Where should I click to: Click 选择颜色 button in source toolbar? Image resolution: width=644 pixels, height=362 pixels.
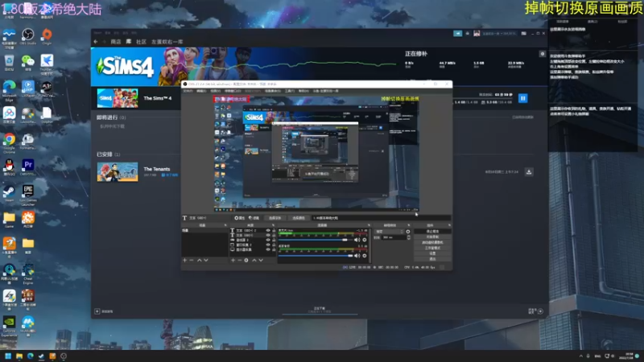299,218
